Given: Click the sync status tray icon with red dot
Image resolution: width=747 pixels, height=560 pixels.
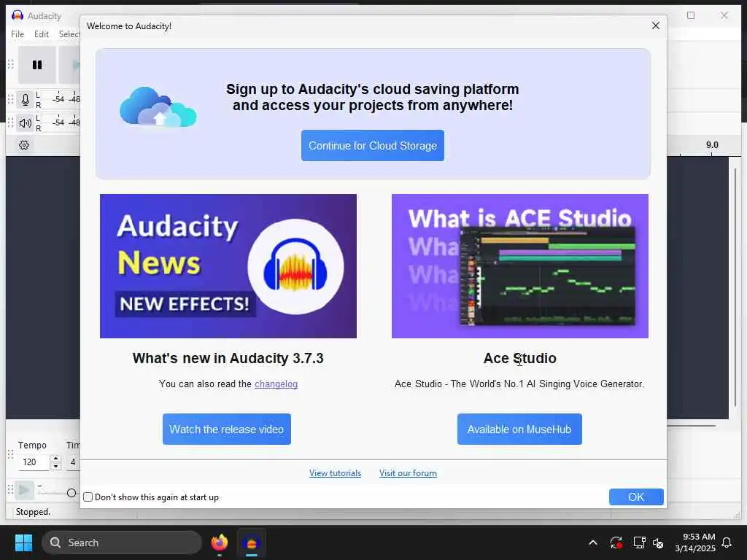Looking at the screenshot, I should [616, 542].
